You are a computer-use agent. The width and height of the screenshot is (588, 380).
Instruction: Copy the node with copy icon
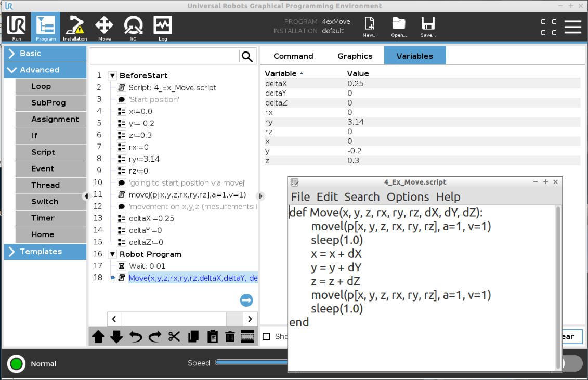click(193, 336)
